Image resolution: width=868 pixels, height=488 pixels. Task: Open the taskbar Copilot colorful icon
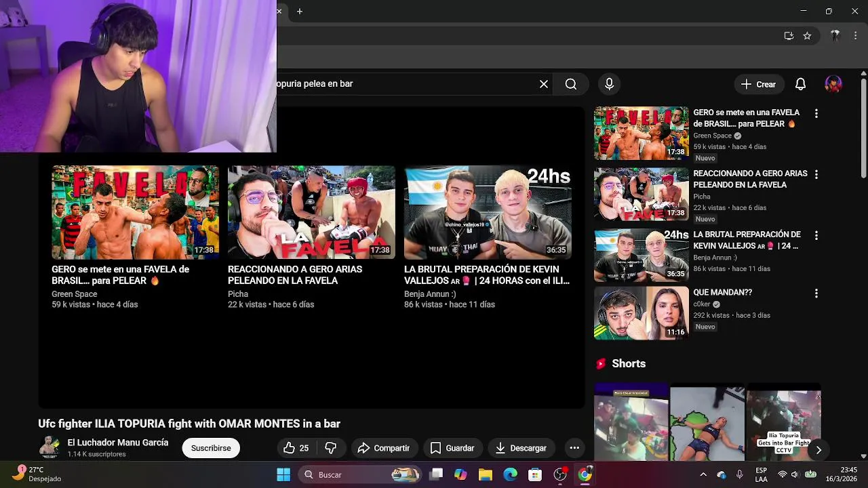coord(460,474)
